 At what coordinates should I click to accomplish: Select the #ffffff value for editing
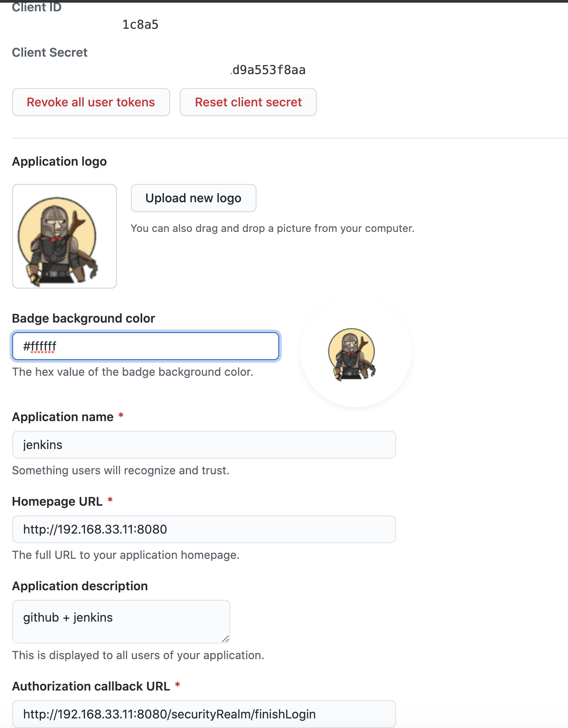(40, 346)
